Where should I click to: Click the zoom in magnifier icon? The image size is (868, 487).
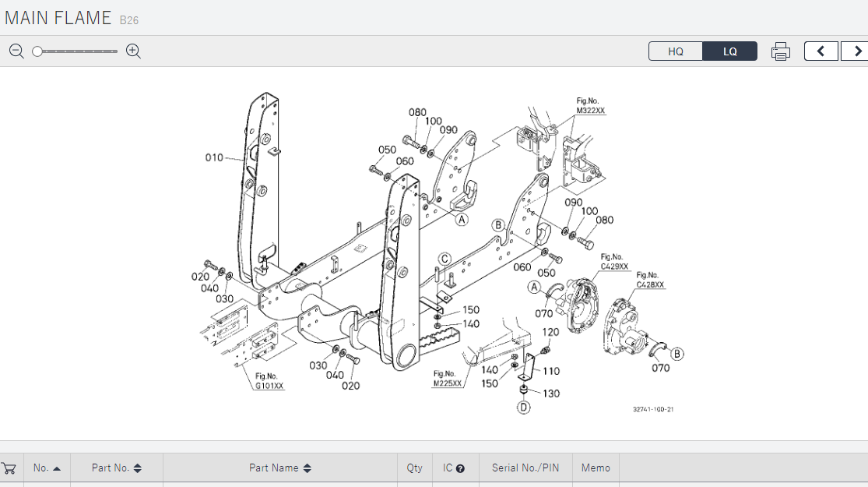(133, 51)
